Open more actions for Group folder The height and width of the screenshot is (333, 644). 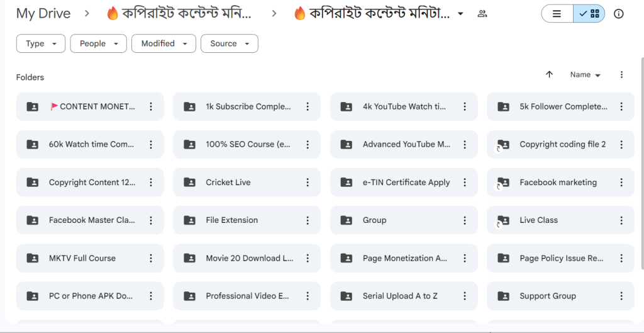465,220
